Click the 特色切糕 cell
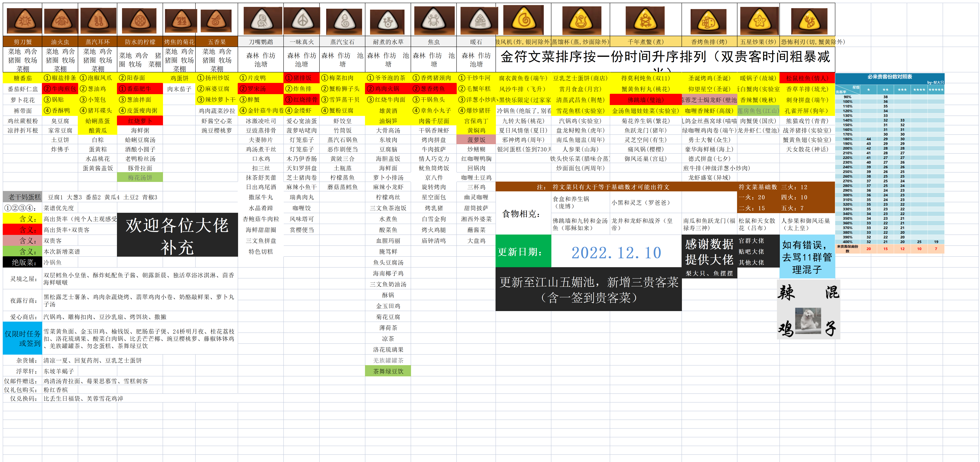This screenshot has width=980, height=462. 261,252
